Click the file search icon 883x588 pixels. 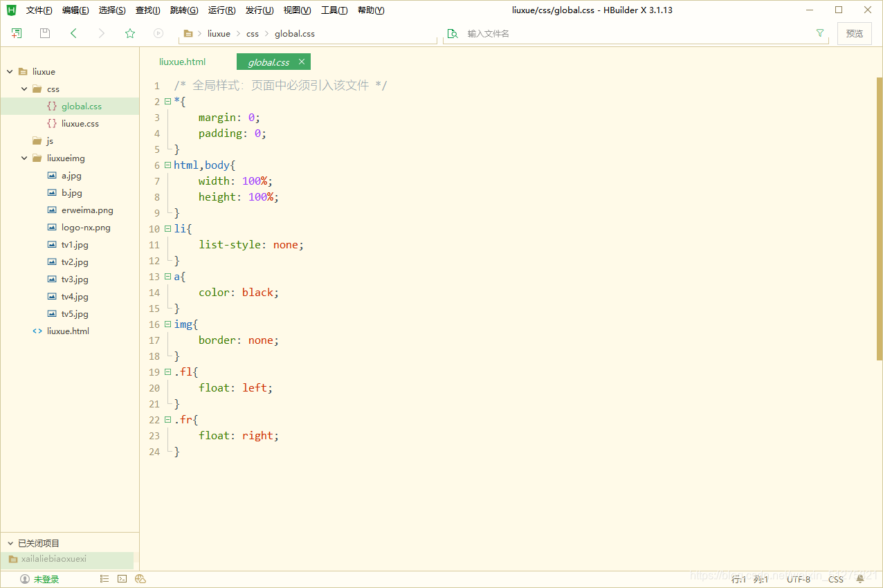[453, 33]
